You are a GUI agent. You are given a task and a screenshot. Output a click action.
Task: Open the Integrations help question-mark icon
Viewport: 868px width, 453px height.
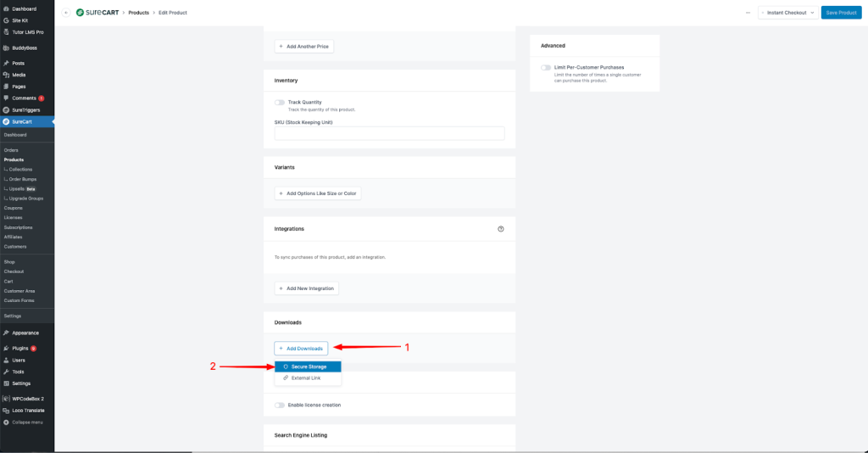500,229
